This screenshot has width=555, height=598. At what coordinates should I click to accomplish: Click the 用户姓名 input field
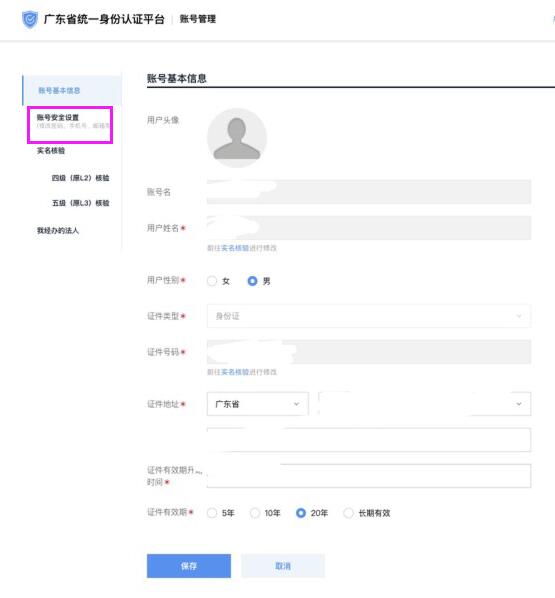click(369, 228)
